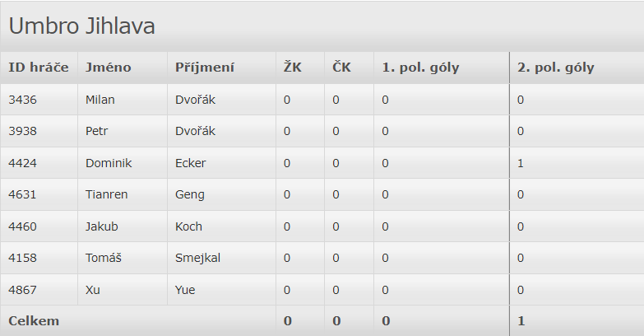Image resolution: width=644 pixels, height=336 pixels.
Task: Select the surname "Smejkal"
Action: (198, 258)
